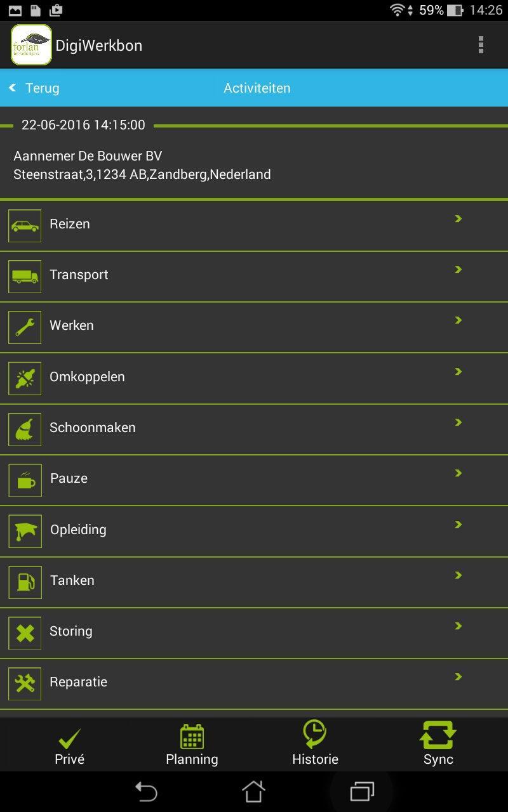Tap the truck icon for Transport

(25, 277)
